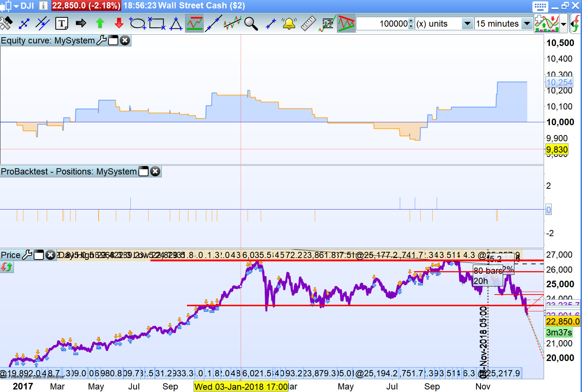Screen dimensions: 582x392
Task: Expand the arrow next to indicator button
Action: (x=563, y=24)
